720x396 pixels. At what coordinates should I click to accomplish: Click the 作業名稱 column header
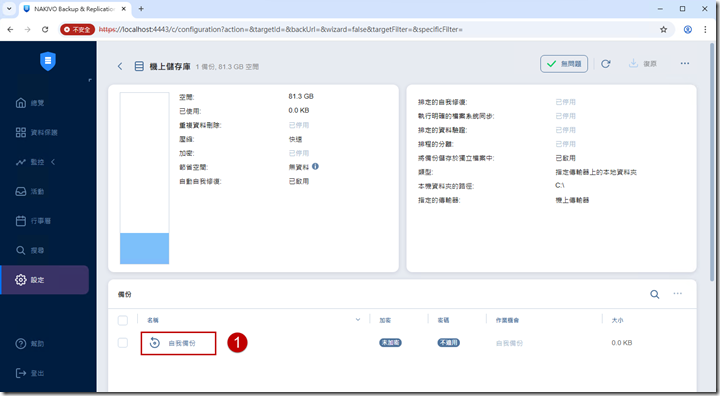click(x=507, y=320)
